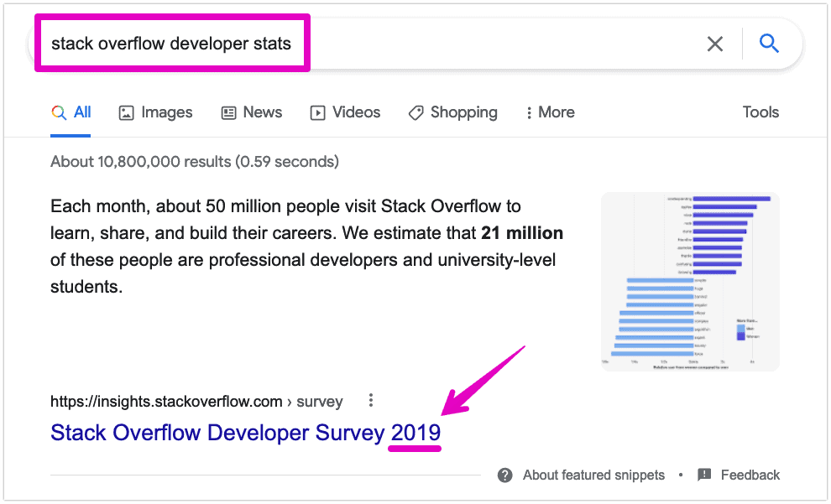Open the bar chart thumbnail image
831x504 pixels.
(689, 281)
